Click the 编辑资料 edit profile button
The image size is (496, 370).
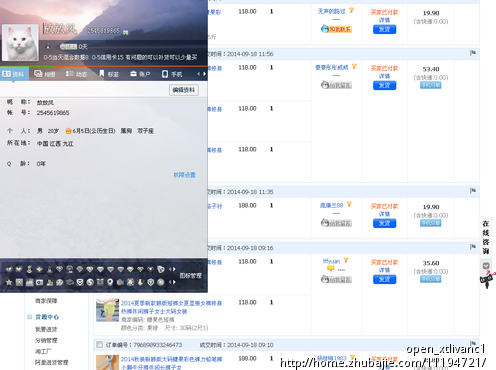click(x=184, y=90)
